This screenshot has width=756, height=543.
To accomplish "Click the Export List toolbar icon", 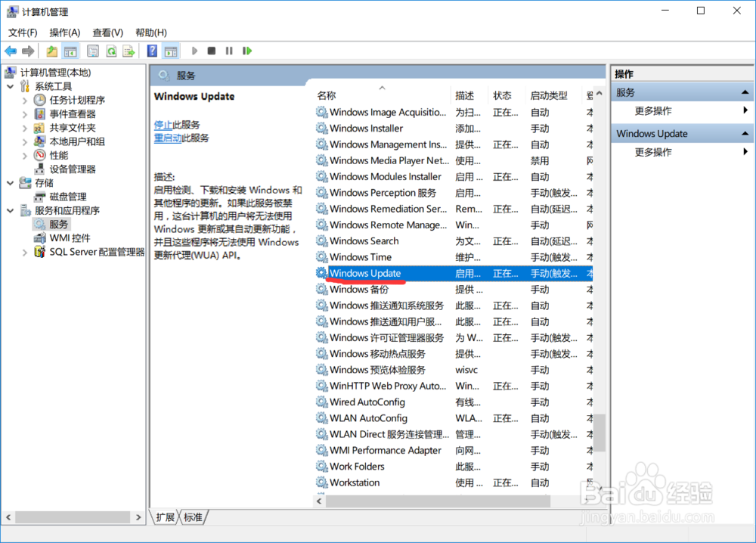I will 129,51.
